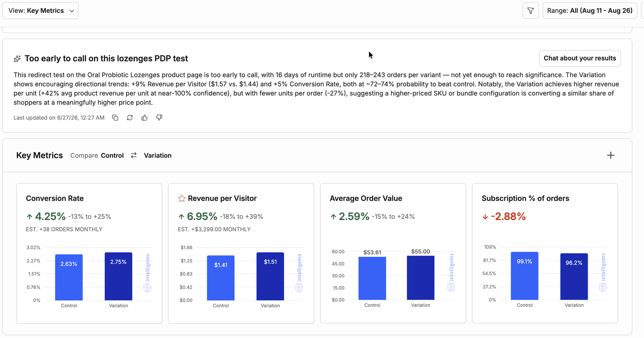Click the 2.59% AOV lift value

(x=354, y=217)
